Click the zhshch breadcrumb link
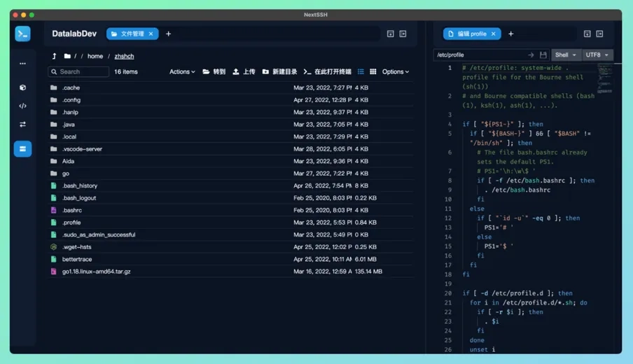Image resolution: width=633 pixels, height=364 pixels. click(124, 56)
